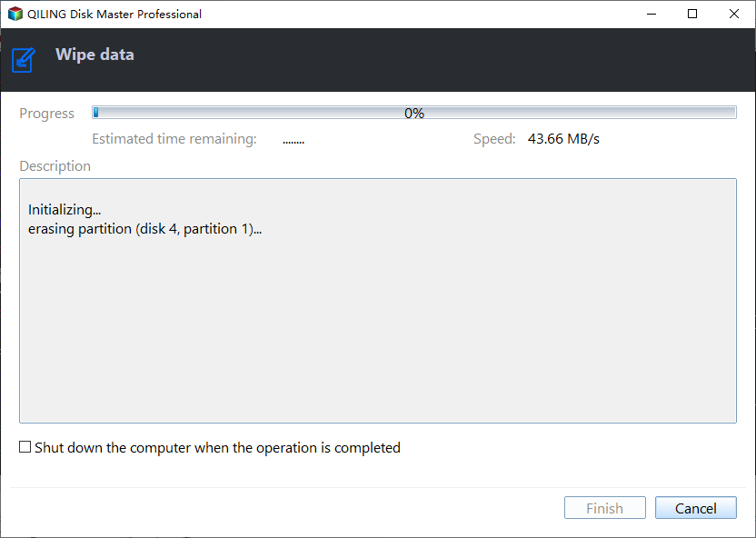Maximize the Disk Master window
Viewport: 756px width, 538px height.
click(692, 14)
